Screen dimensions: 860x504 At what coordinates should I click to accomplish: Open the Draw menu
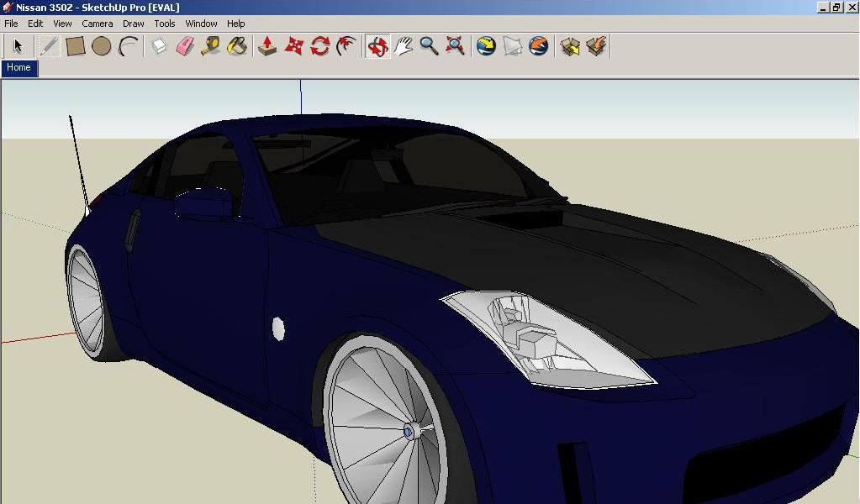pyautogui.click(x=134, y=24)
